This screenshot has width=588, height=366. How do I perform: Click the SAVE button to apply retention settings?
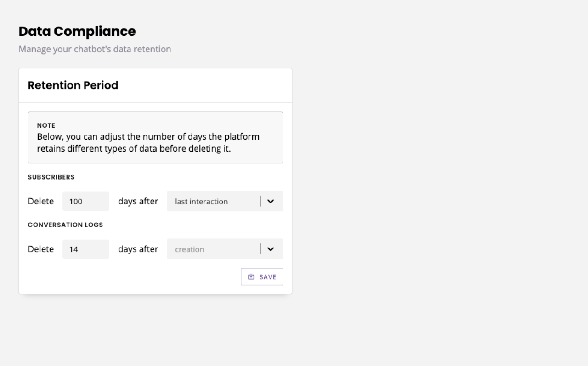point(262,276)
